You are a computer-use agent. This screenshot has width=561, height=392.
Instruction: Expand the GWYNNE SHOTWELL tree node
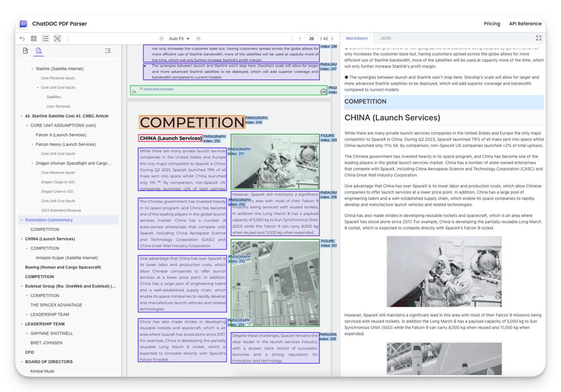point(27,333)
